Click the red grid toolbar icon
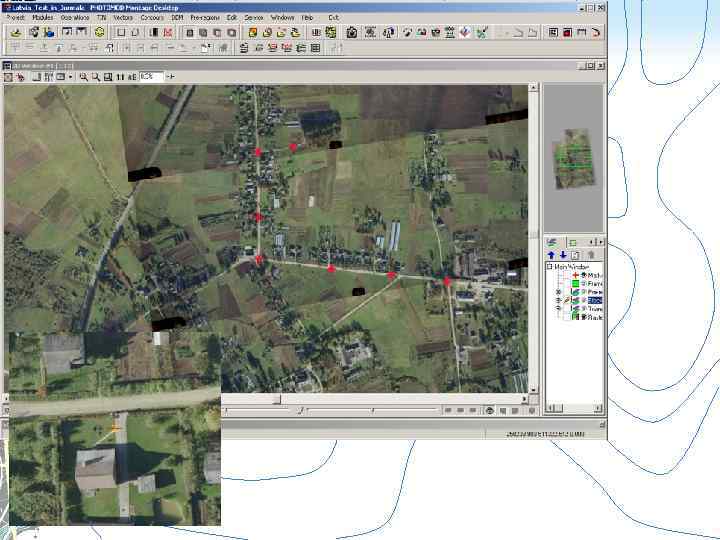The width and height of the screenshot is (720, 540). click(x=168, y=32)
